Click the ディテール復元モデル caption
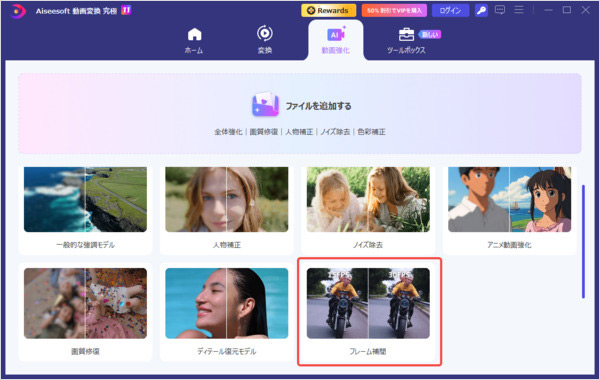This screenshot has width=600, height=380. pyautogui.click(x=227, y=351)
